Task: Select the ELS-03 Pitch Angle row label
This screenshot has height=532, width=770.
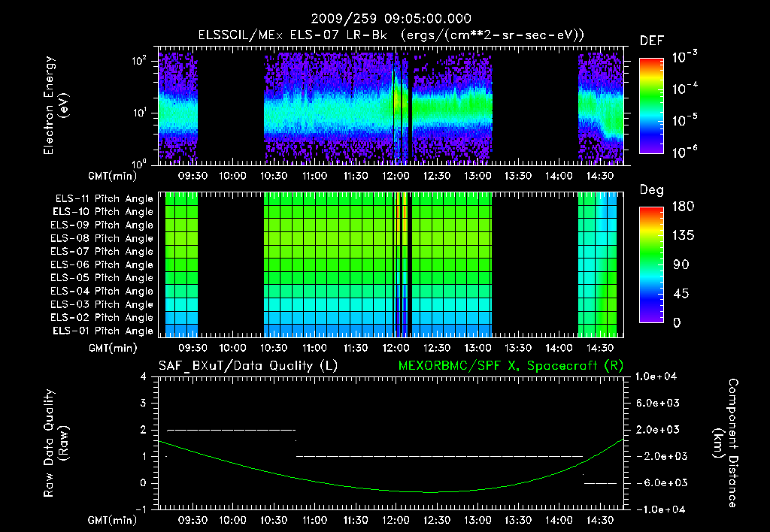Action: click(102, 304)
